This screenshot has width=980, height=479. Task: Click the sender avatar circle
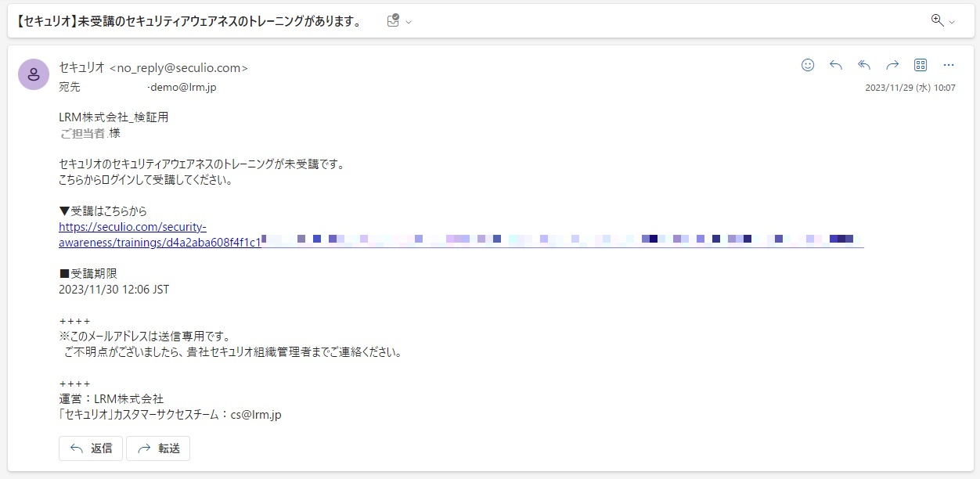click(x=34, y=74)
